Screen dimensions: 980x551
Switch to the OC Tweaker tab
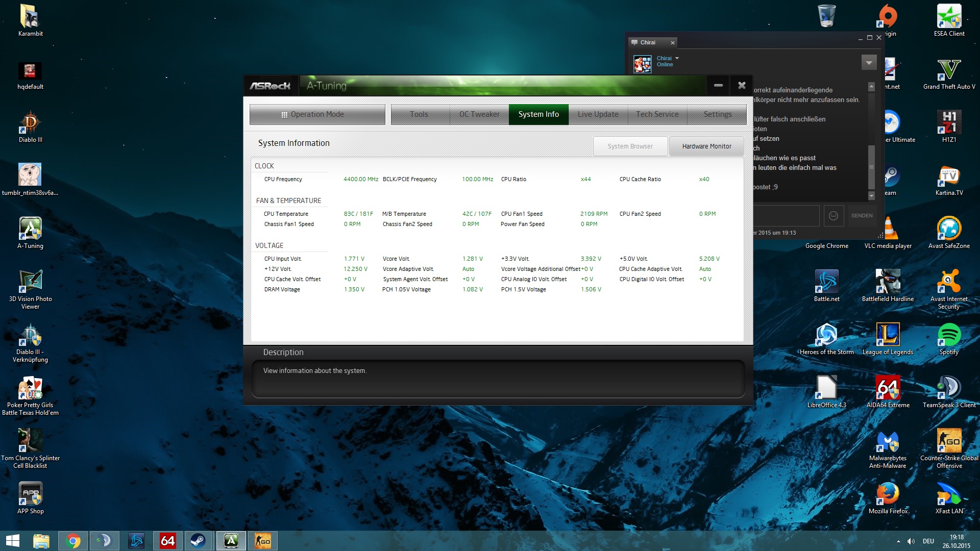[x=479, y=114]
